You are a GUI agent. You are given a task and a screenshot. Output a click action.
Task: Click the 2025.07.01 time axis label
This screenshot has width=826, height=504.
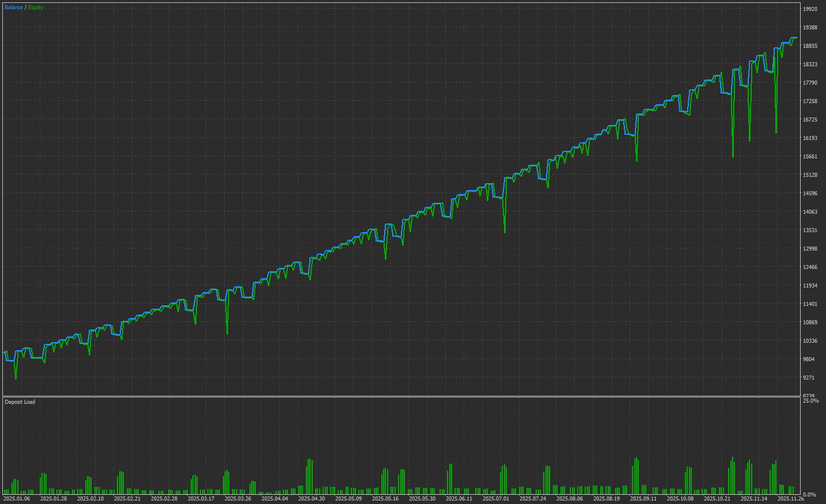(496, 499)
